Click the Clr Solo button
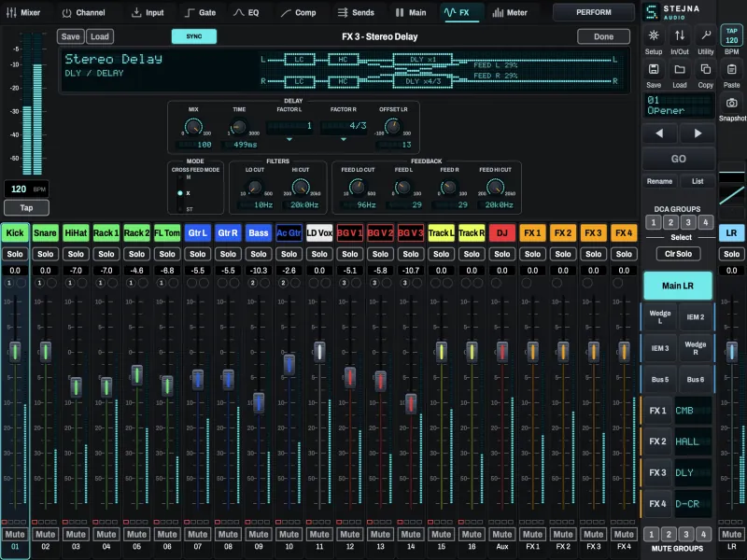747x560 pixels. pyautogui.click(x=678, y=254)
